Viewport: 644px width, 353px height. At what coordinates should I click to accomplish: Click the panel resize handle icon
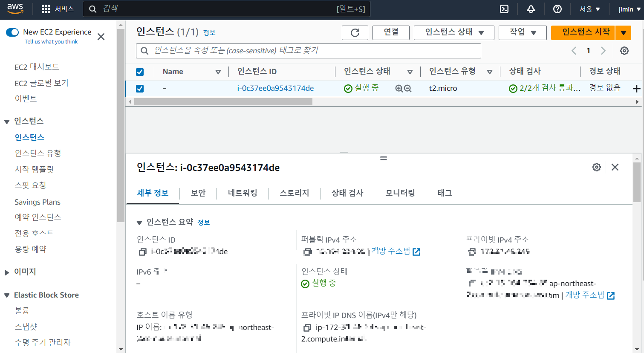(x=384, y=158)
